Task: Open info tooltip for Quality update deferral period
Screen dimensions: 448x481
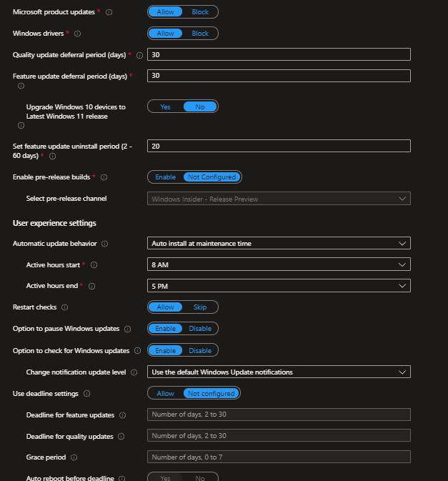Action: pos(139,55)
